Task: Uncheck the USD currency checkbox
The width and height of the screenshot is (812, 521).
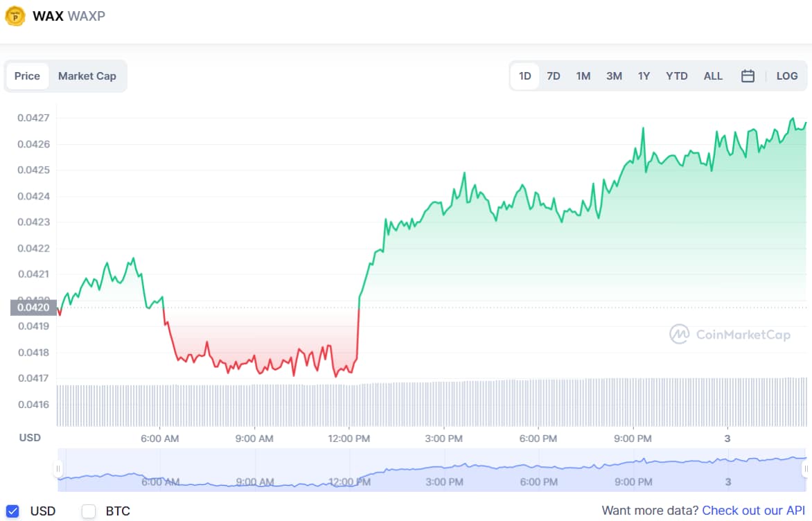Action: (x=12, y=511)
